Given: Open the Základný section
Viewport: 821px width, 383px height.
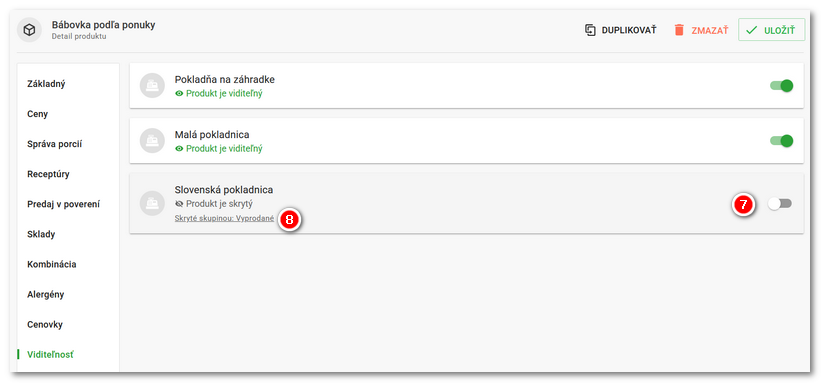Looking at the screenshot, I should coord(46,84).
